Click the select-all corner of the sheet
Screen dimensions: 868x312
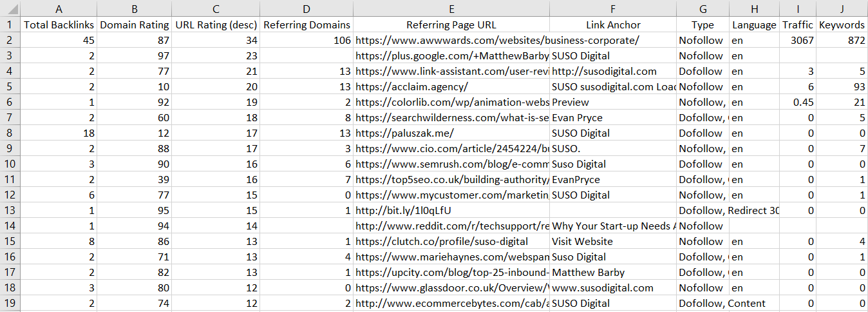click(x=10, y=8)
